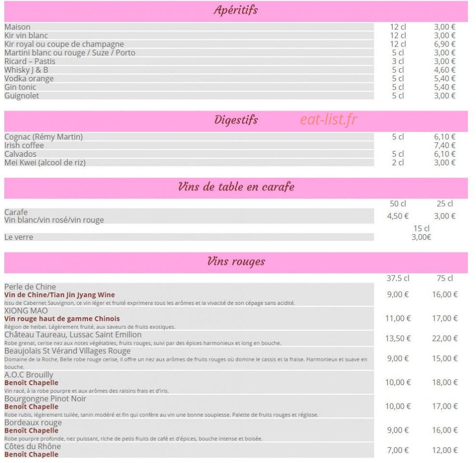Select the Le verre row
The height and width of the screenshot is (463, 476).
point(189,237)
